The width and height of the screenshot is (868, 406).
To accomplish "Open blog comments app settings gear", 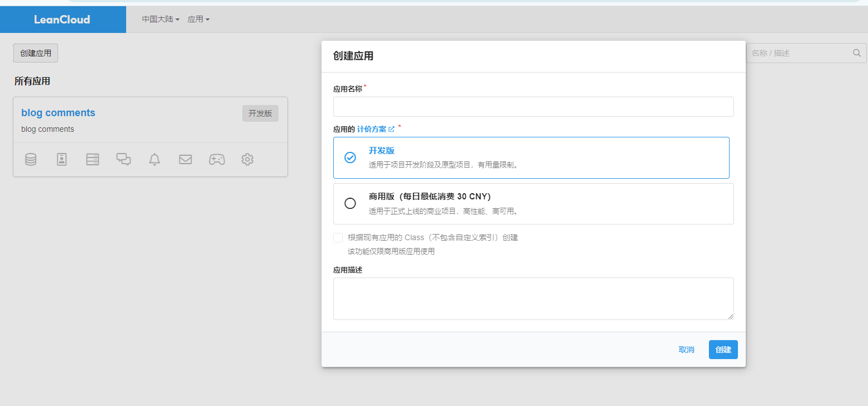I will pyautogui.click(x=247, y=159).
